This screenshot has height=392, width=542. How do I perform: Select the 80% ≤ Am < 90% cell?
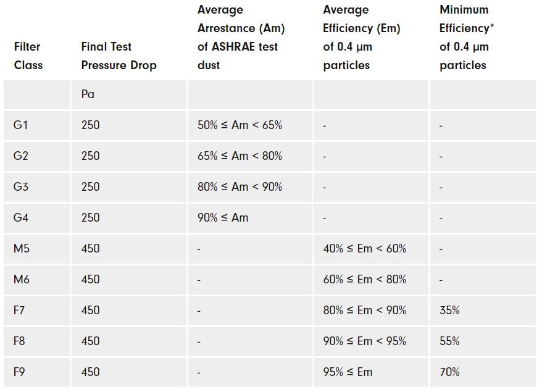(240, 187)
